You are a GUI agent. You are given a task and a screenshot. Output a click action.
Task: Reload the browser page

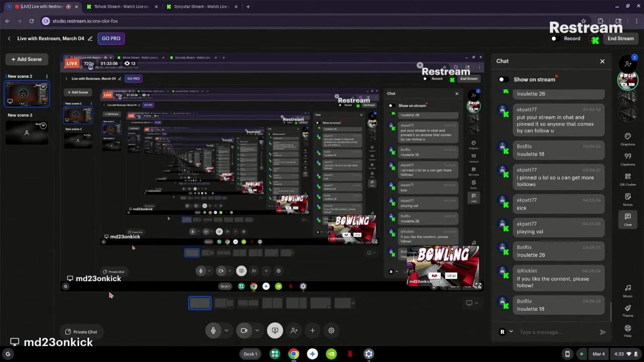pos(31,21)
